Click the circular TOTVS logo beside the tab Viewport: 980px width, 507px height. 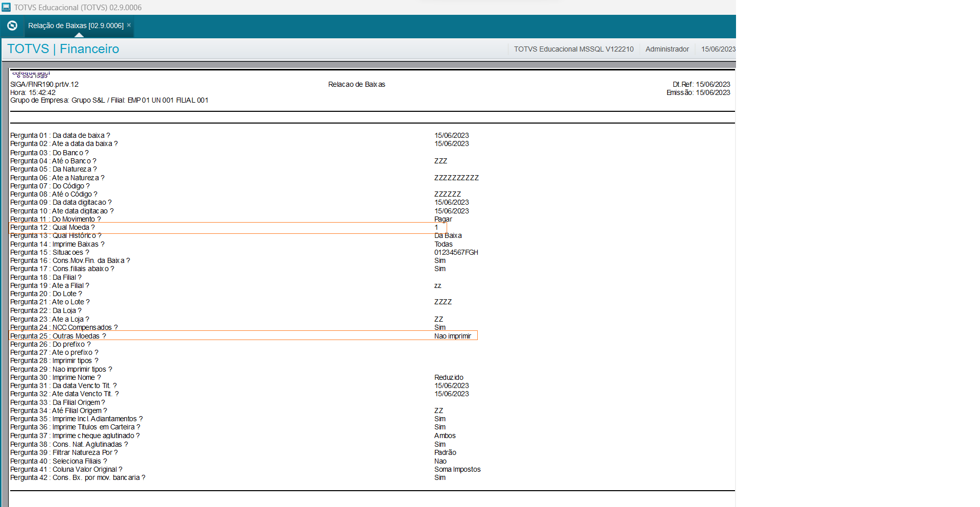pyautogui.click(x=12, y=26)
